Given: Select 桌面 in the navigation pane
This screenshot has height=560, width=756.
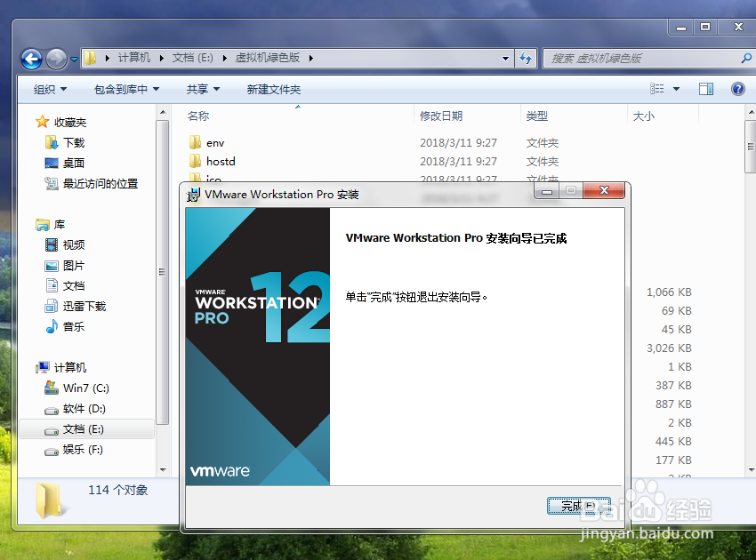Looking at the screenshot, I should tap(74, 163).
